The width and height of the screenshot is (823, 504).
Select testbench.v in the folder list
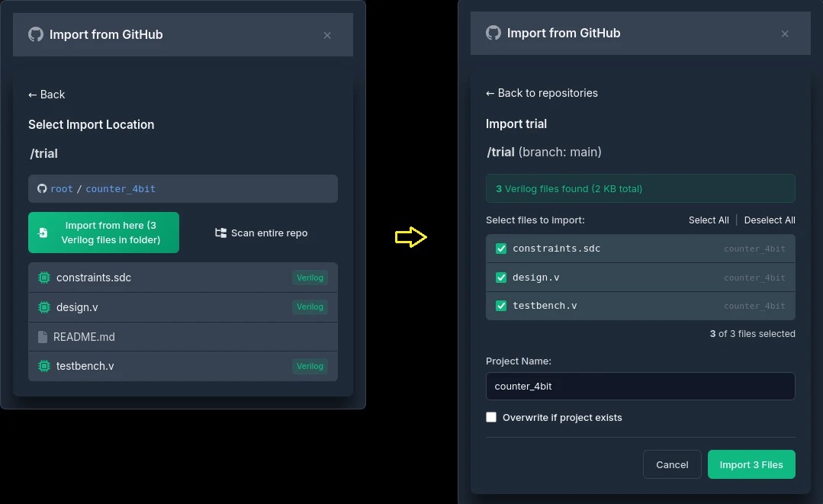point(182,366)
